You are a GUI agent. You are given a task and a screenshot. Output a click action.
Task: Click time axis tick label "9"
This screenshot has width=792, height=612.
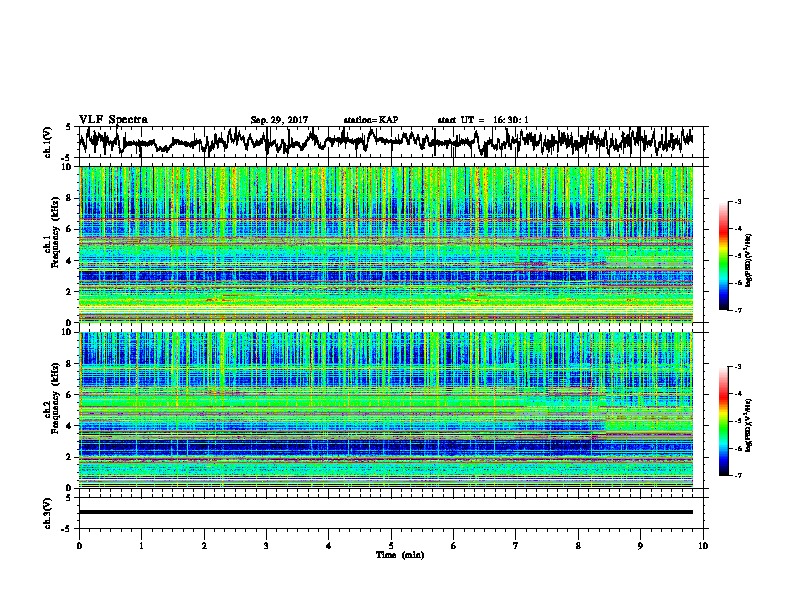(x=640, y=546)
